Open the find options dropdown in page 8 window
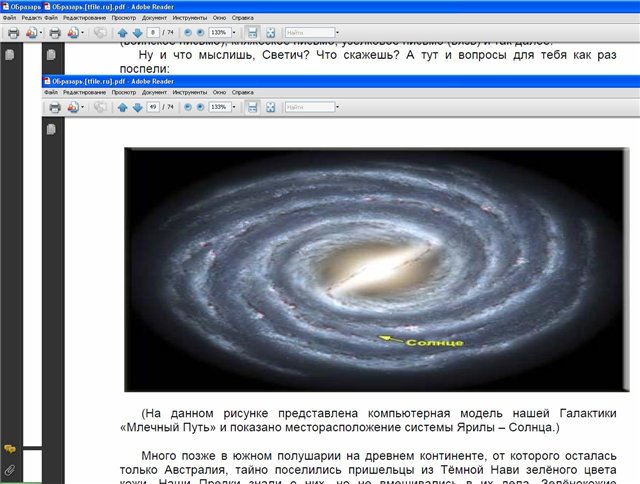 tap(338, 32)
